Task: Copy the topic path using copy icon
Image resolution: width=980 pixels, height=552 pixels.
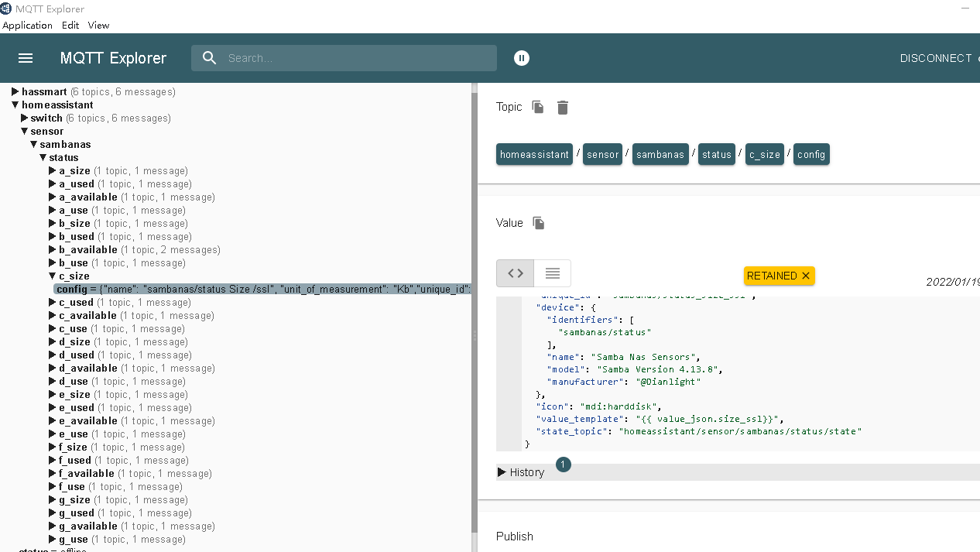Action: tap(538, 107)
